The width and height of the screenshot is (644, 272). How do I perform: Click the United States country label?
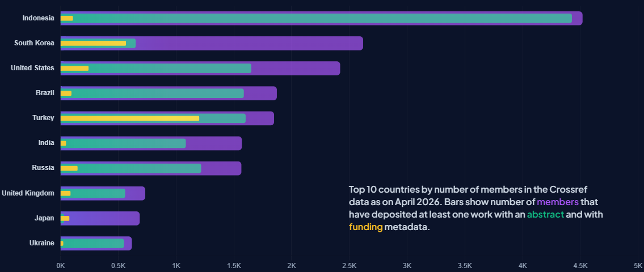pos(32,68)
